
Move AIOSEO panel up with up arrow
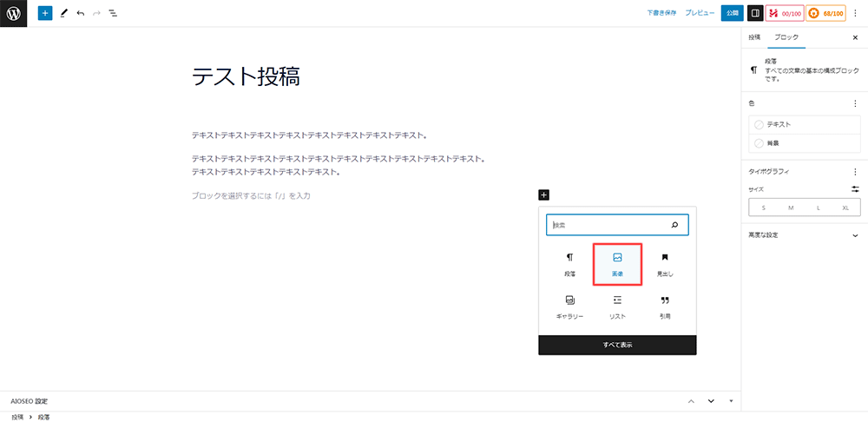[691, 401]
